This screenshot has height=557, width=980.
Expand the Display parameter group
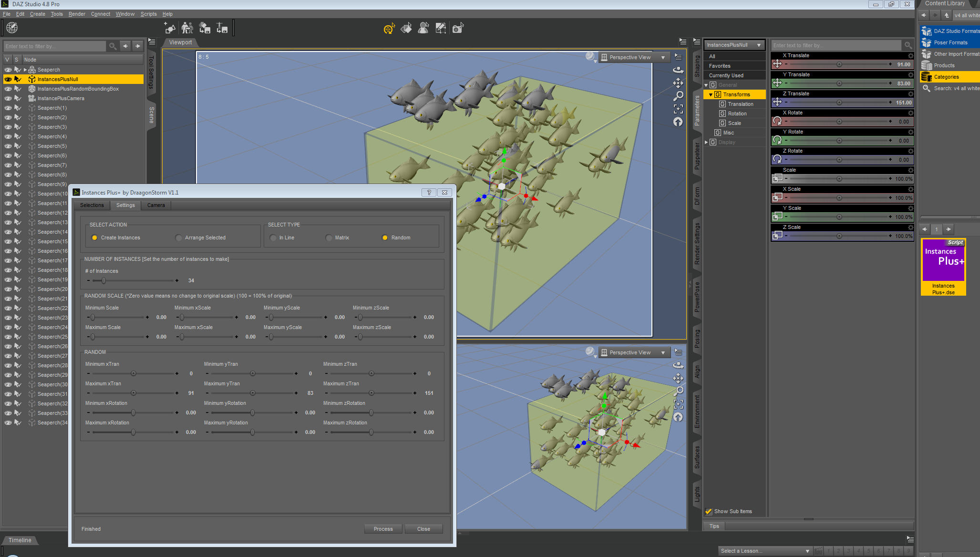point(706,142)
